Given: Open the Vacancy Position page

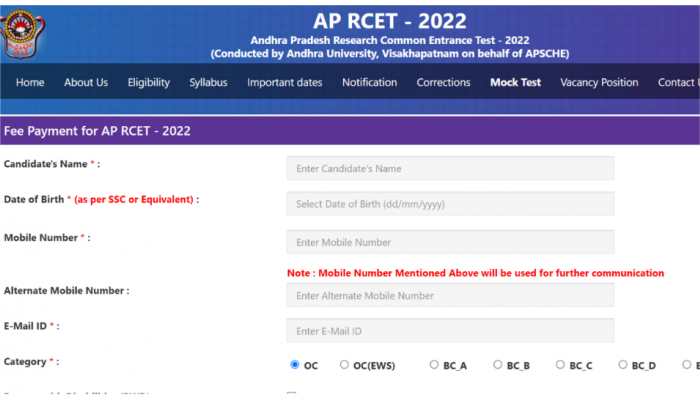Looking at the screenshot, I should point(599,83).
